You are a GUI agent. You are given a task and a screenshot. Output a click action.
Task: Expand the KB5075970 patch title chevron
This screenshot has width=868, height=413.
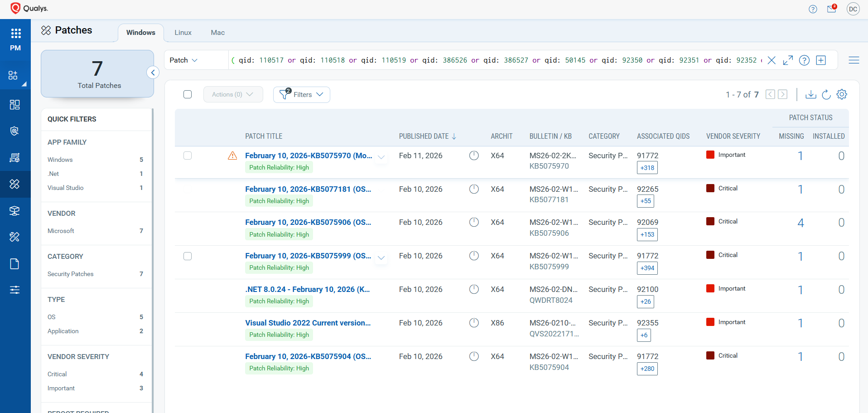click(x=381, y=157)
